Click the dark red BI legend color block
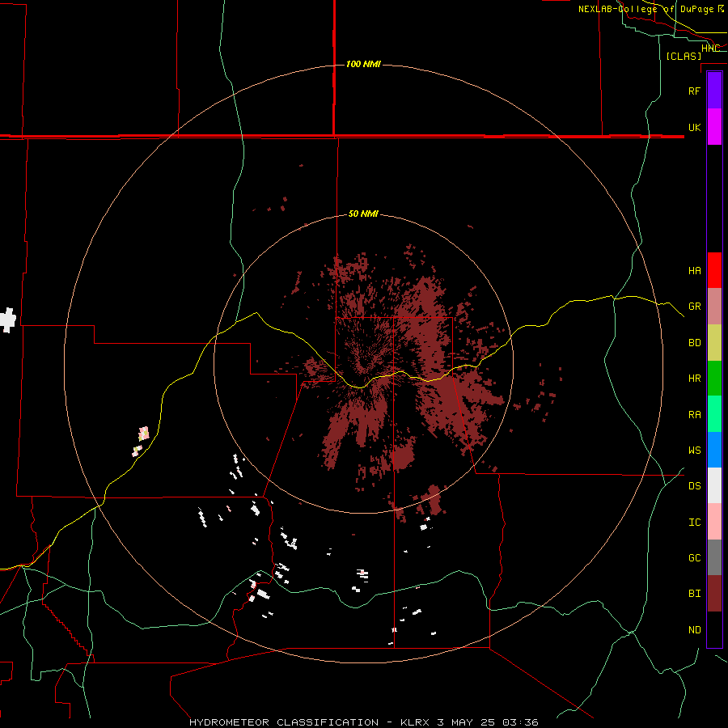The image size is (728, 728). pos(714,594)
